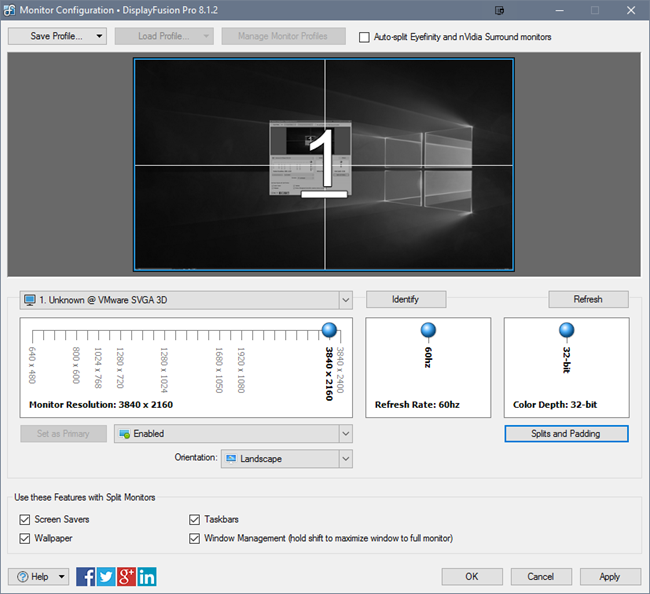
Task: Click the Color Depth: 32-bit text
Action: tap(555, 405)
